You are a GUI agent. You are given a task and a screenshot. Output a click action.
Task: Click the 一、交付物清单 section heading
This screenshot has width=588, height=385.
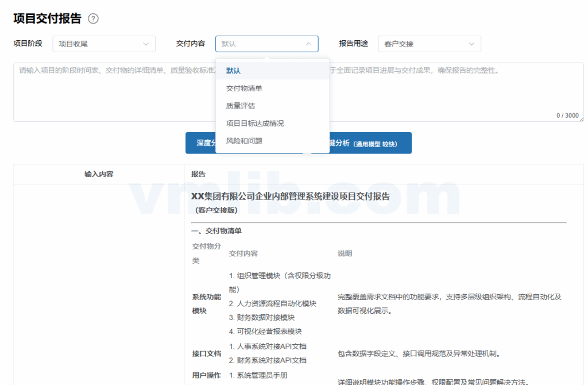(x=216, y=231)
